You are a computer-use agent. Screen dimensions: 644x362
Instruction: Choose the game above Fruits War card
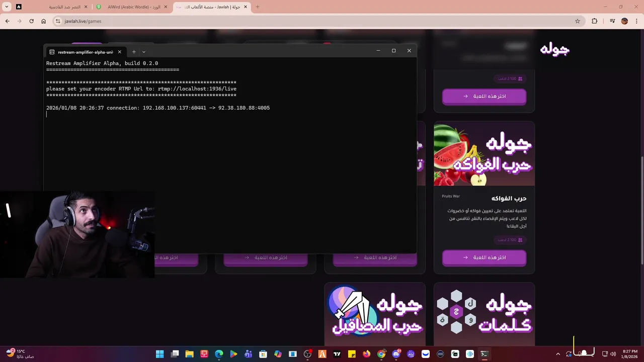pos(484,96)
